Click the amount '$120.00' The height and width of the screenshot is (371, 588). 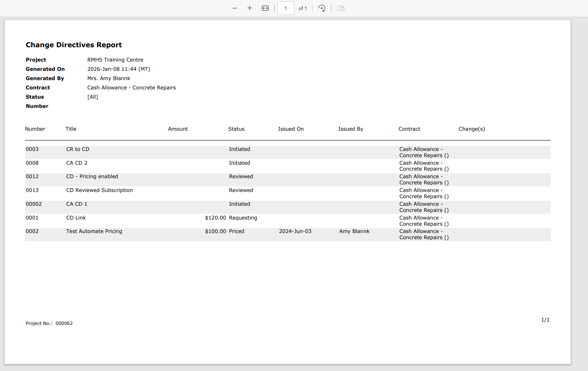point(215,218)
